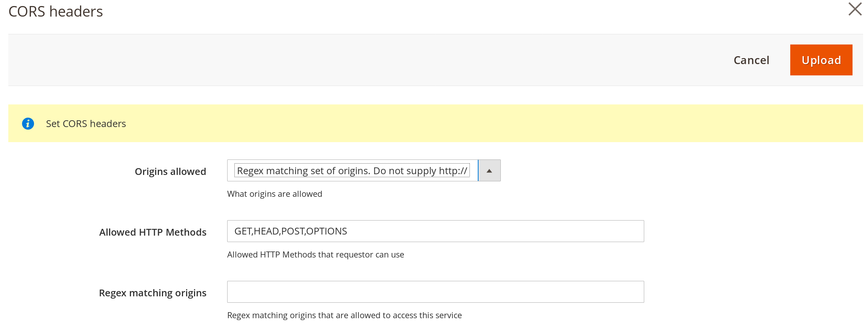Close the CORS headers dialog
The height and width of the screenshot is (328, 868).
(855, 9)
